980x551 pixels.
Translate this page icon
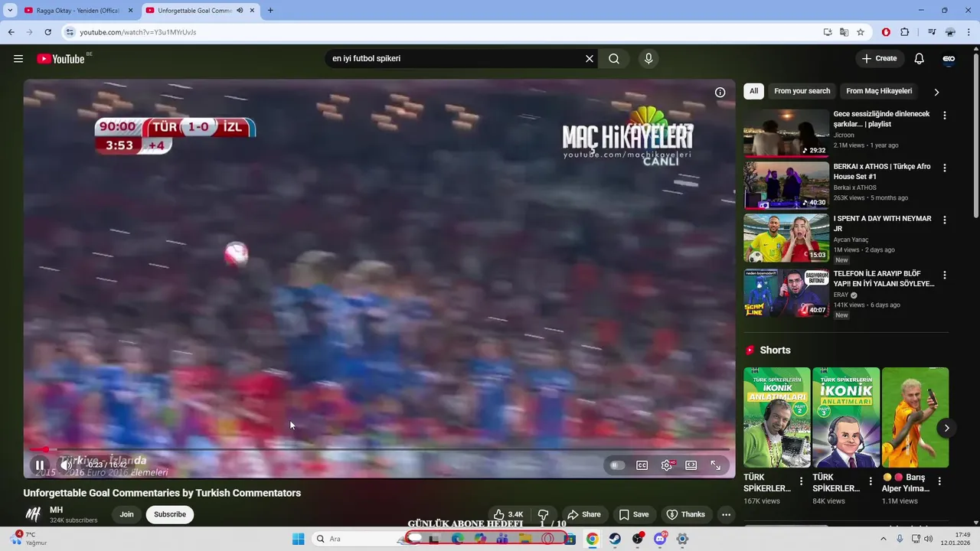(844, 32)
